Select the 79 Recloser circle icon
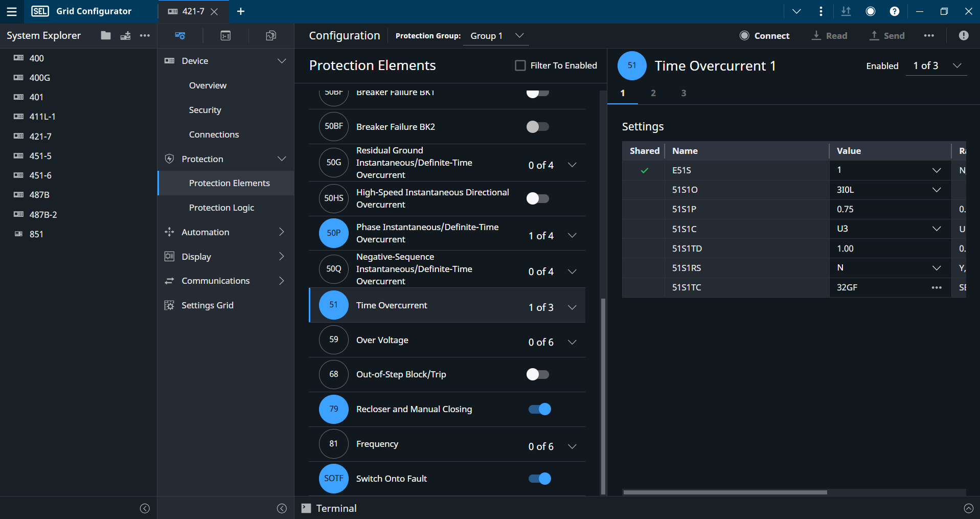The height and width of the screenshot is (519, 980). coord(334,409)
